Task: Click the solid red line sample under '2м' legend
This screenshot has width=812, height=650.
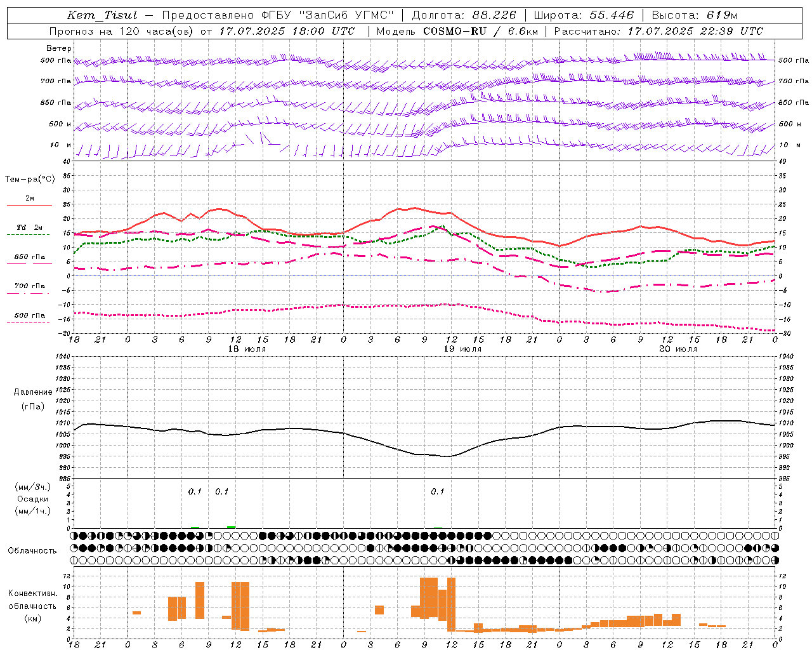Action: 29,206
